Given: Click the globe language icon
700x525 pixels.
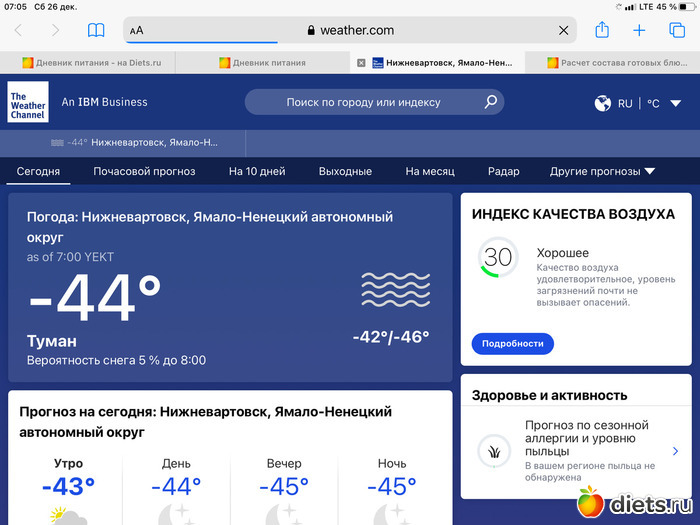Looking at the screenshot, I should click(x=602, y=103).
